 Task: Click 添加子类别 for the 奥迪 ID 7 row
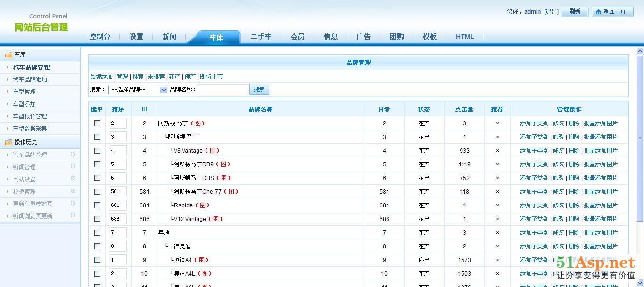click(x=534, y=233)
